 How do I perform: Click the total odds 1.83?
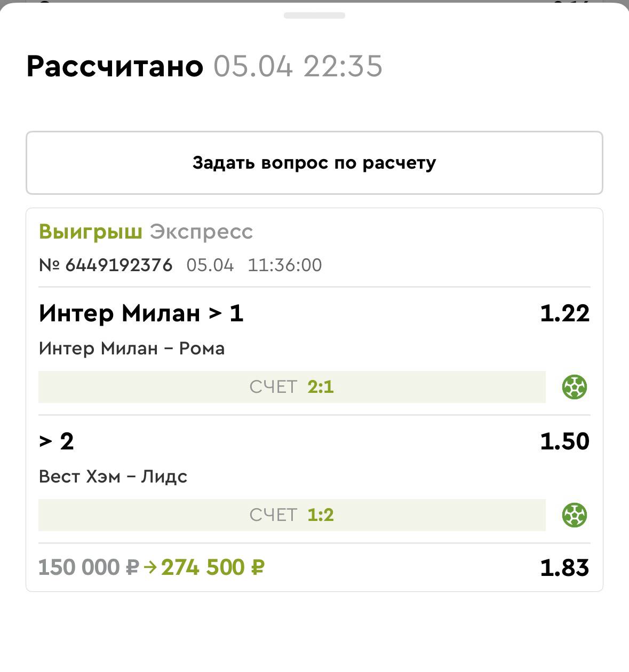[564, 567]
